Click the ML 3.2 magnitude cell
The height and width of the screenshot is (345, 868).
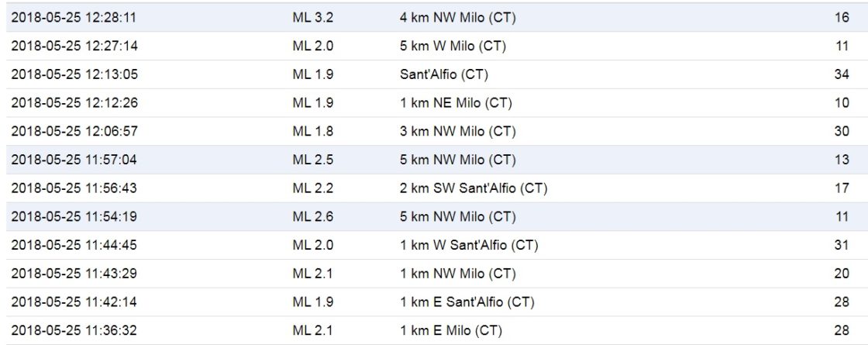[x=313, y=18]
